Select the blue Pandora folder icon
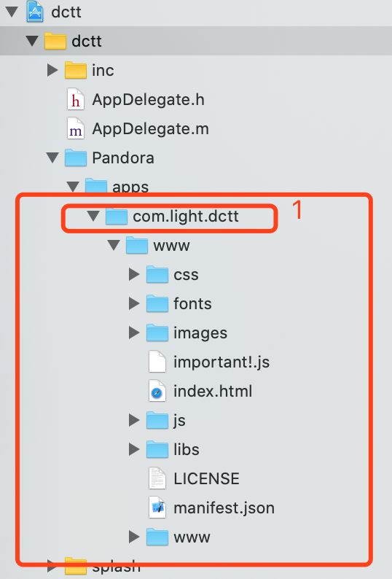This screenshot has width=392, height=579. click(75, 158)
